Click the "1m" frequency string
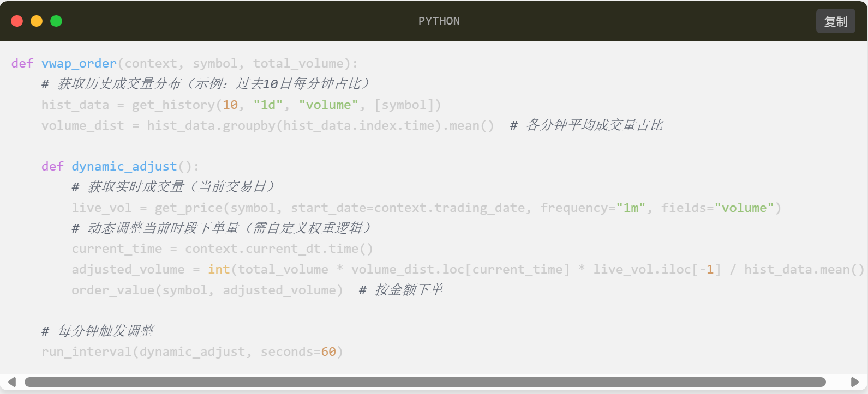The width and height of the screenshot is (868, 394). 631,208
